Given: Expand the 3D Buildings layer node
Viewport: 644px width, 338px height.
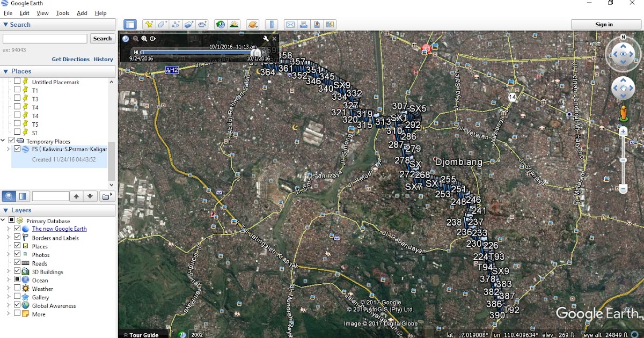Looking at the screenshot, I should tap(9, 271).
